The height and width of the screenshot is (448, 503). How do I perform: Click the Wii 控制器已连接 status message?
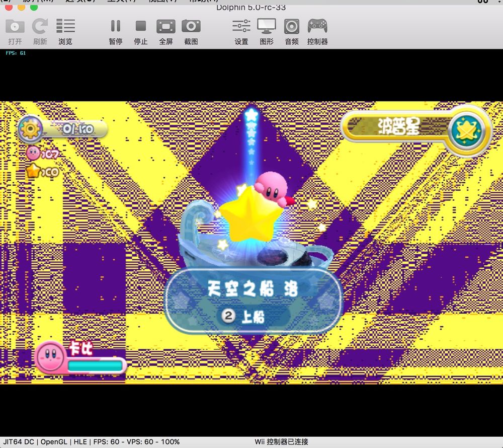(281, 442)
